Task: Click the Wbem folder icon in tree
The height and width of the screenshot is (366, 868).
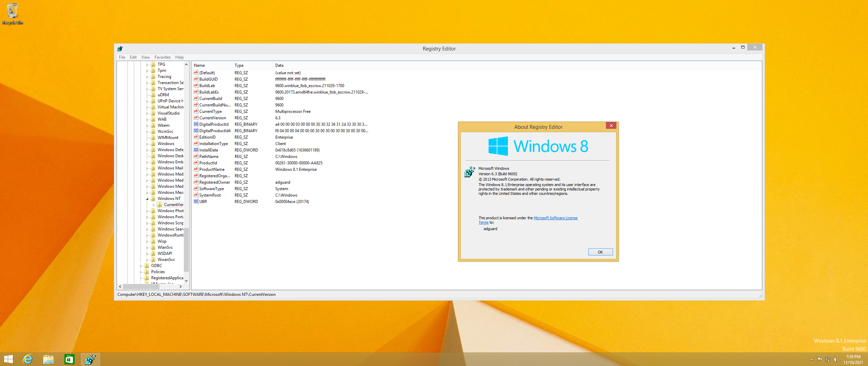Action: [x=153, y=125]
